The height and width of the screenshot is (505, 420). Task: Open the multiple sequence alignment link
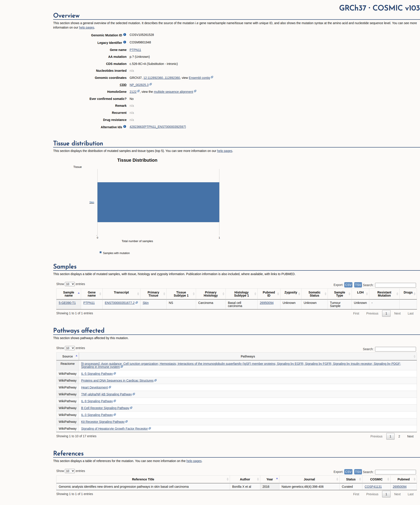[173, 92]
